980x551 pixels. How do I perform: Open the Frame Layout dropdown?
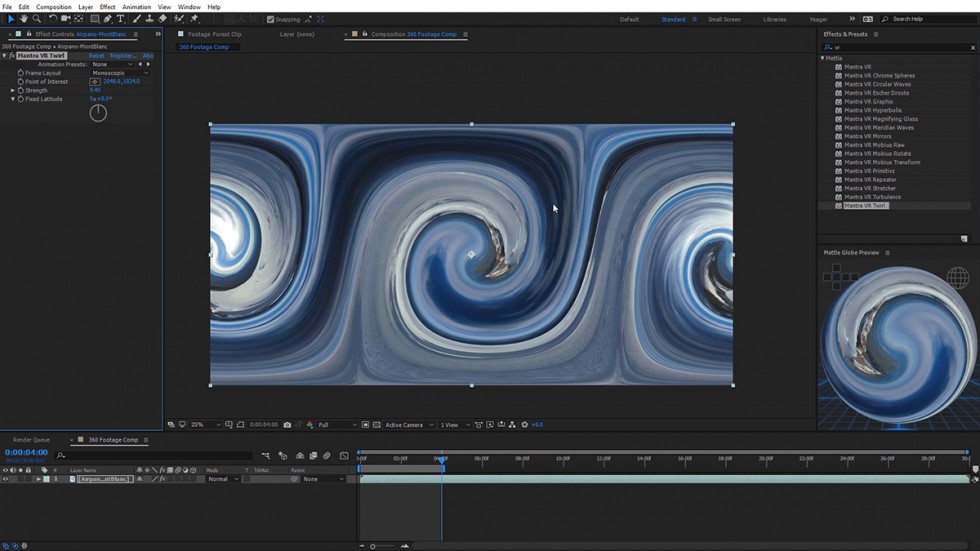[x=119, y=73]
